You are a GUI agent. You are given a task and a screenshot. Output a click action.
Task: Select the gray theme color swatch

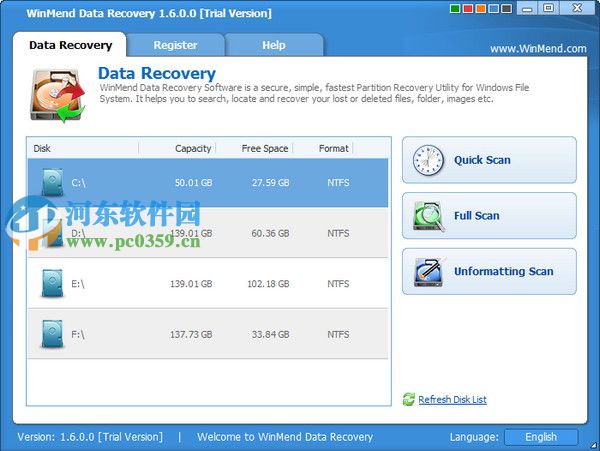[x=507, y=8]
